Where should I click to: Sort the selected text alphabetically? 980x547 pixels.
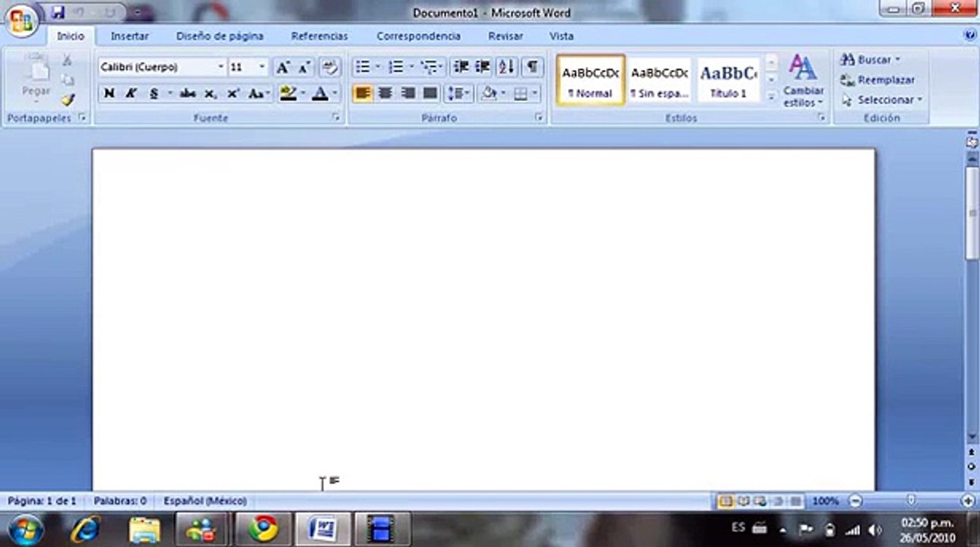click(506, 67)
